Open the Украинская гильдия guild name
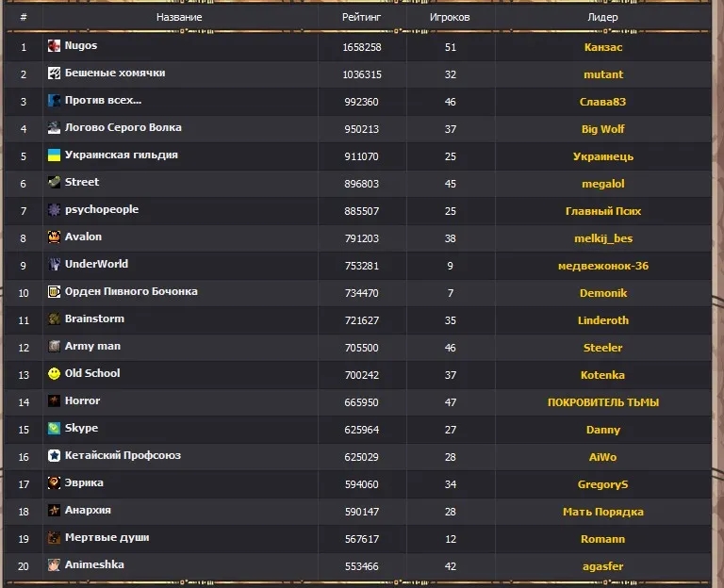Screen dimensions: 724x588 point(121,155)
